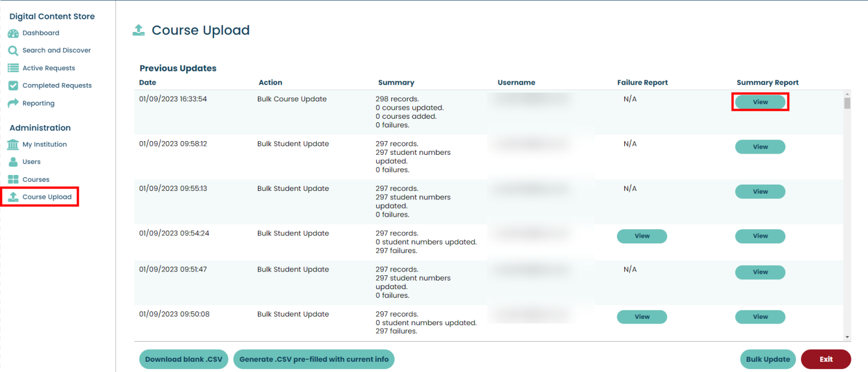868x372 pixels.
Task: Go to Active Requests page
Action: (x=49, y=68)
